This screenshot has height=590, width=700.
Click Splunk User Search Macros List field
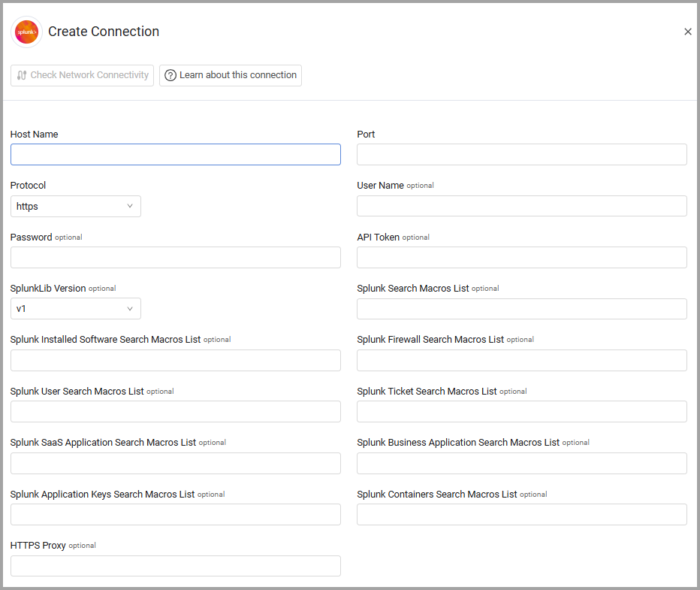click(x=175, y=412)
